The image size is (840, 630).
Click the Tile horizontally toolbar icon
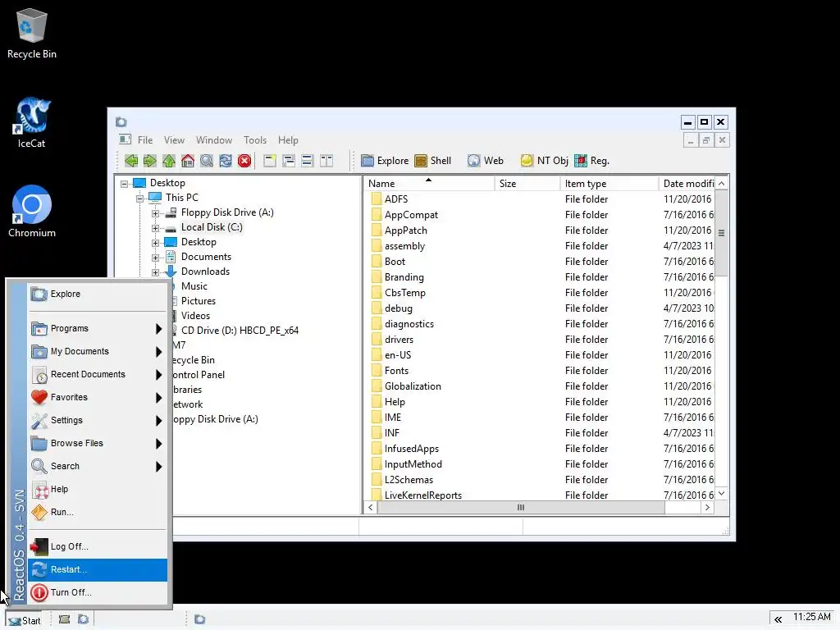307,161
